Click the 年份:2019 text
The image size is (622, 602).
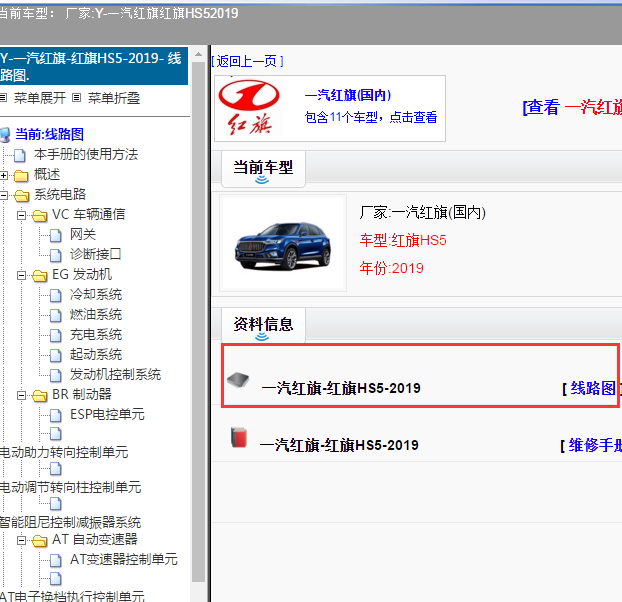[392, 268]
